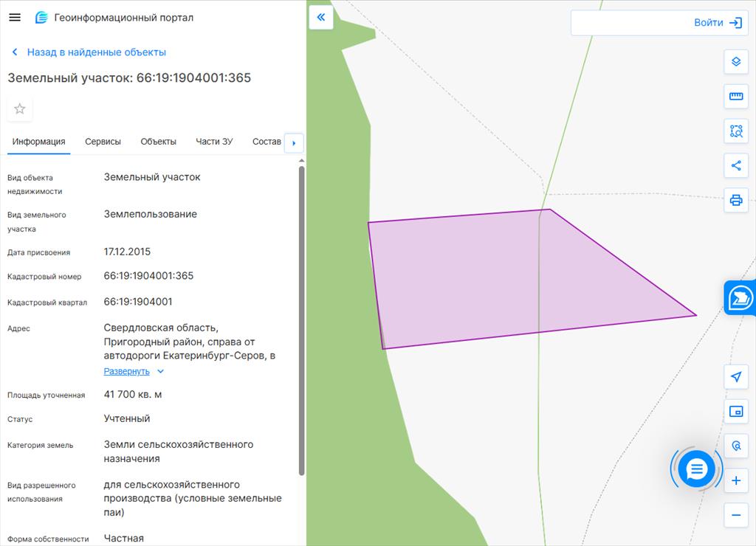Open the hamburger main menu
Screen dimensions: 756x546
point(15,18)
